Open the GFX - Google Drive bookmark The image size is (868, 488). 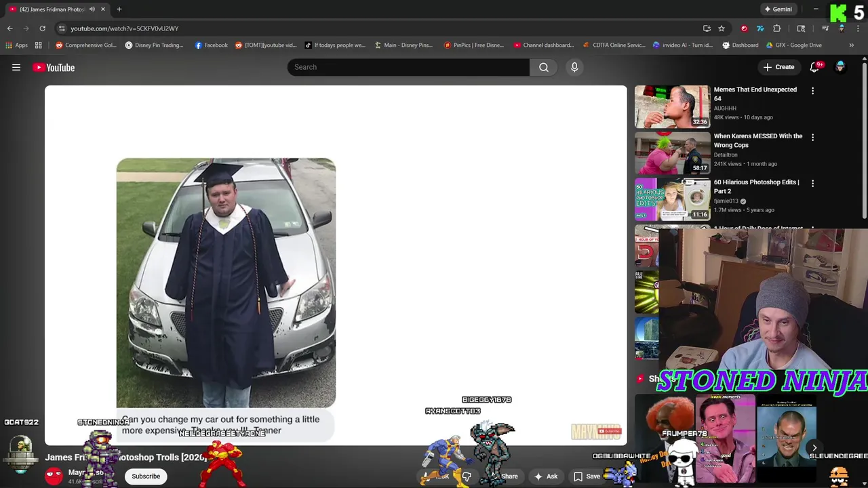pyautogui.click(x=793, y=45)
